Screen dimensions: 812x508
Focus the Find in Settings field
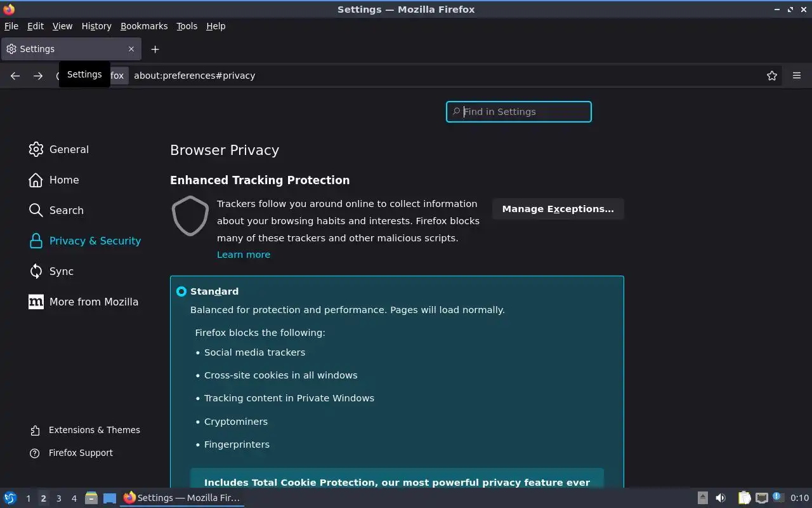click(519, 112)
